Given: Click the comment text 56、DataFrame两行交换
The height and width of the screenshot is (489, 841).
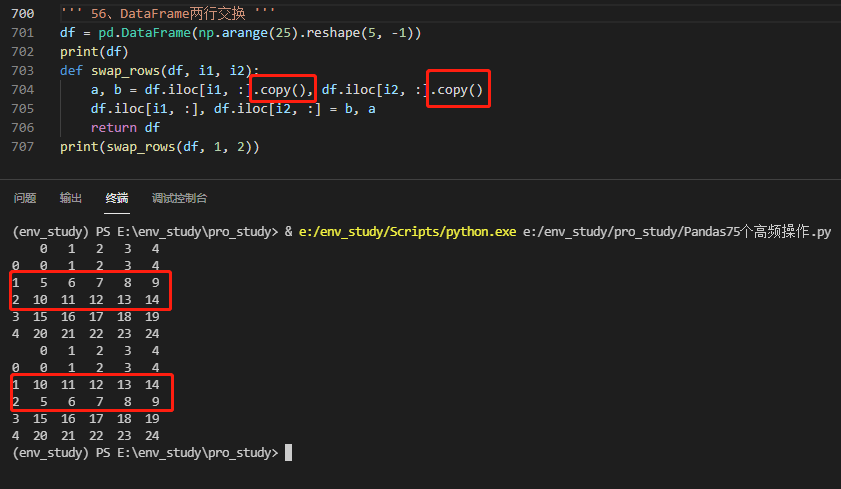Looking at the screenshot, I should [x=168, y=13].
